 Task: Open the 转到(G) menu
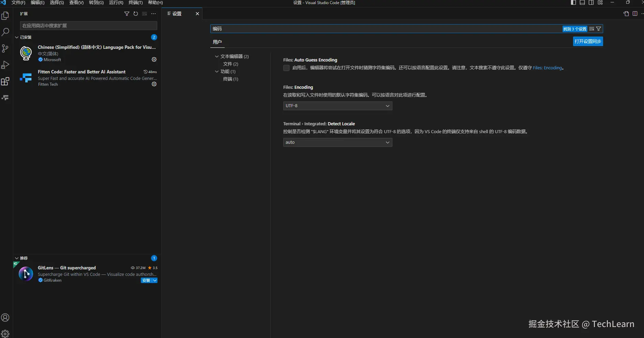coord(96,3)
